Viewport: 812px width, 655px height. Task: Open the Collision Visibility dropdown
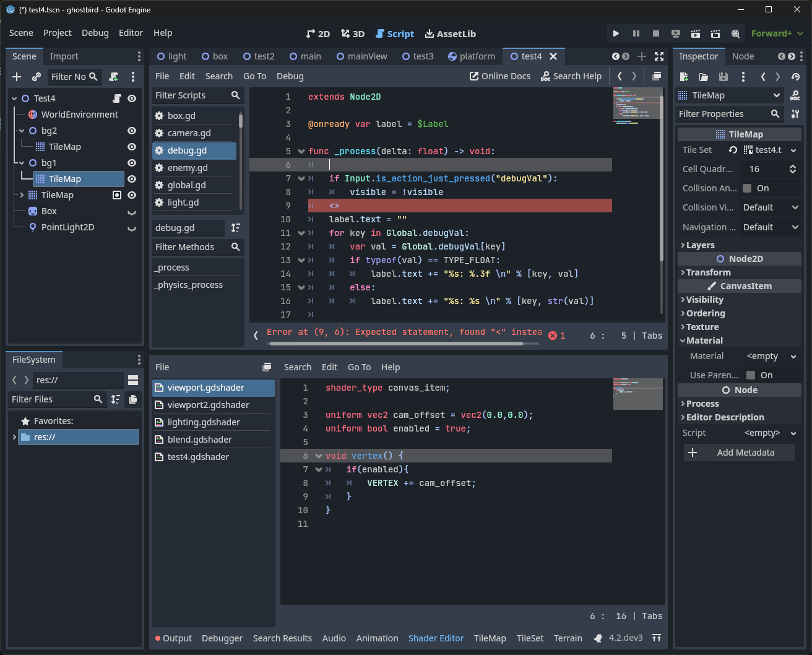[770, 207]
